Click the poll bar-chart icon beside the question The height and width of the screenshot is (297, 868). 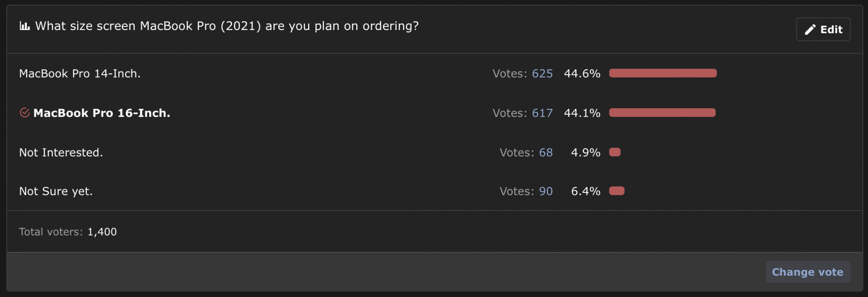click(x=24, y=26)
